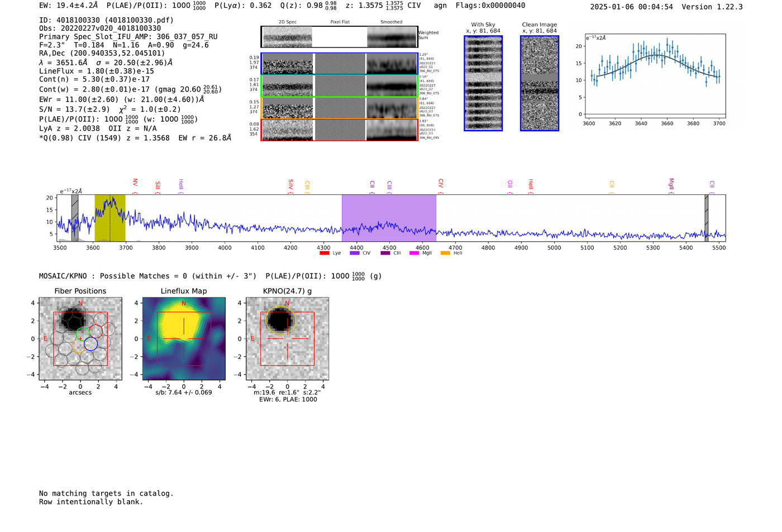
Task: Click the Flags:0x00000040 text
Action: pos(490,6)
